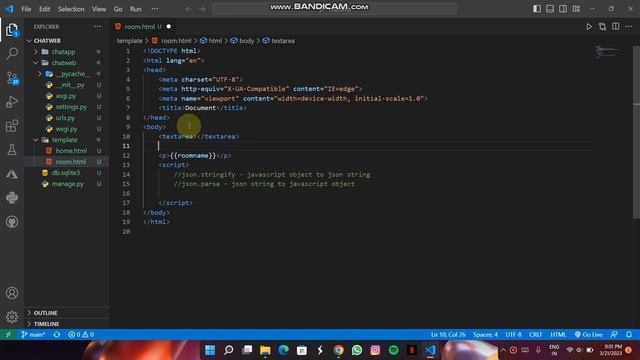This screenshot has height=360, width=640.
Task: Change encoding UTF-8 in status bar
Action: [513, 335]
